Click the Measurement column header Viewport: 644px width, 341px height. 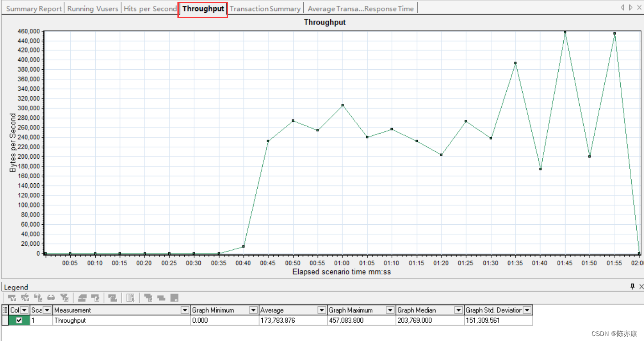[122, 310]
